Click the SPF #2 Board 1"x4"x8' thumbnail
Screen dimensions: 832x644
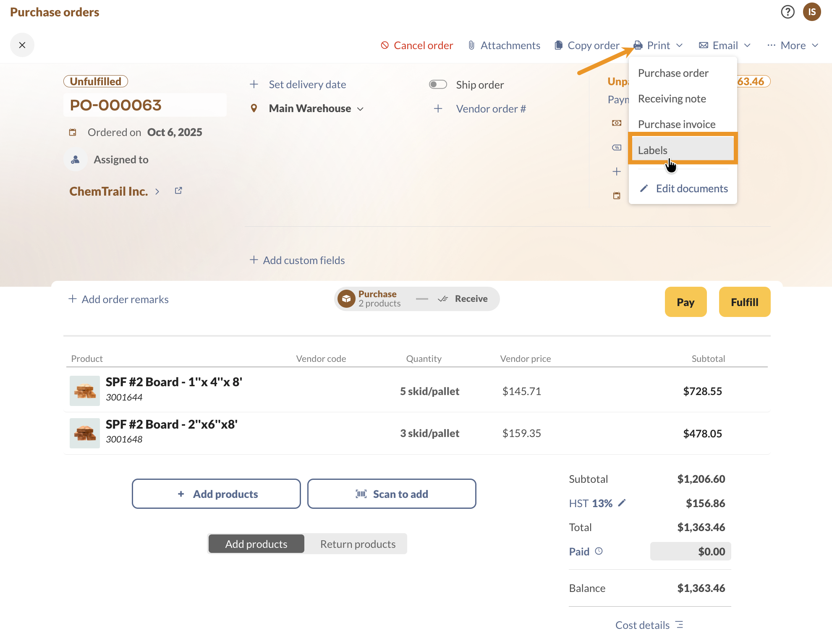(85, 390)
